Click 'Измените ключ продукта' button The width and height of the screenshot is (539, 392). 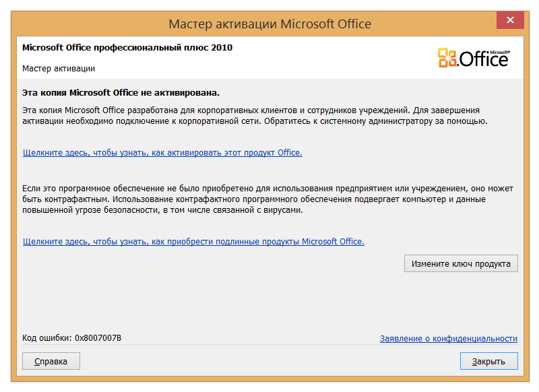461,263
